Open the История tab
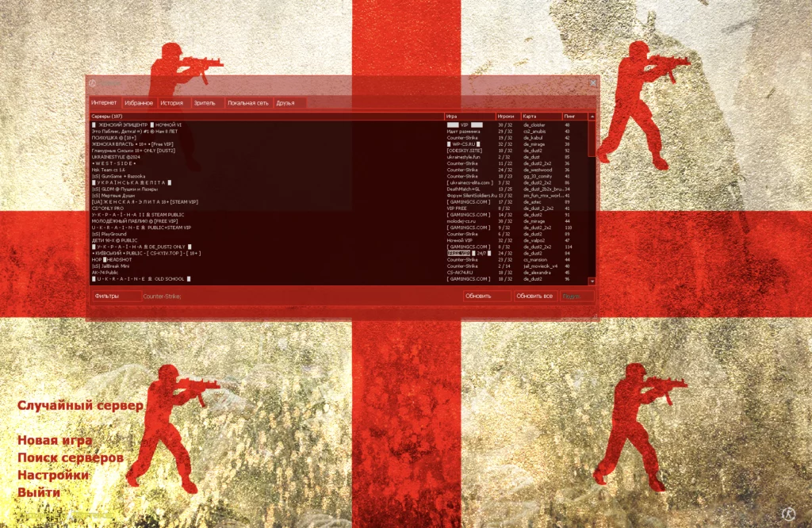812x528 pixels. point(171,103)
